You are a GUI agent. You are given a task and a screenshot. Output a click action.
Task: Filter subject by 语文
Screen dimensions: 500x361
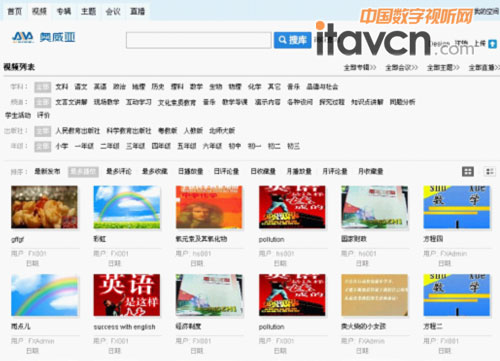click(81, 87)
